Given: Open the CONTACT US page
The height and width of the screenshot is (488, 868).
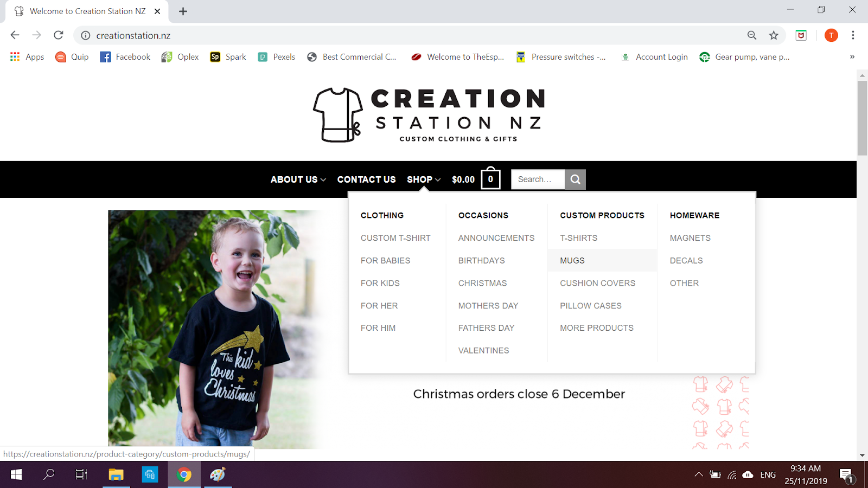Looking at the screenshot, I should (x=366, y=179).
